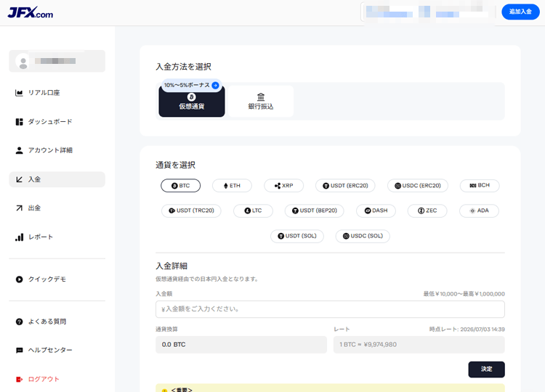
Task: Choose ETH currency
Action: [x=232, y=185]
